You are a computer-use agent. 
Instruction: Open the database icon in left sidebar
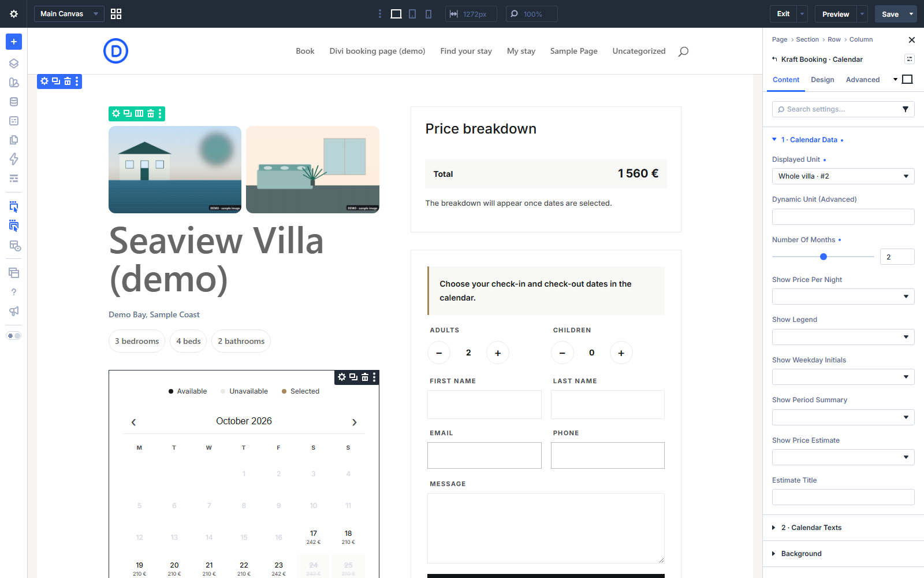tap(14, 102)
